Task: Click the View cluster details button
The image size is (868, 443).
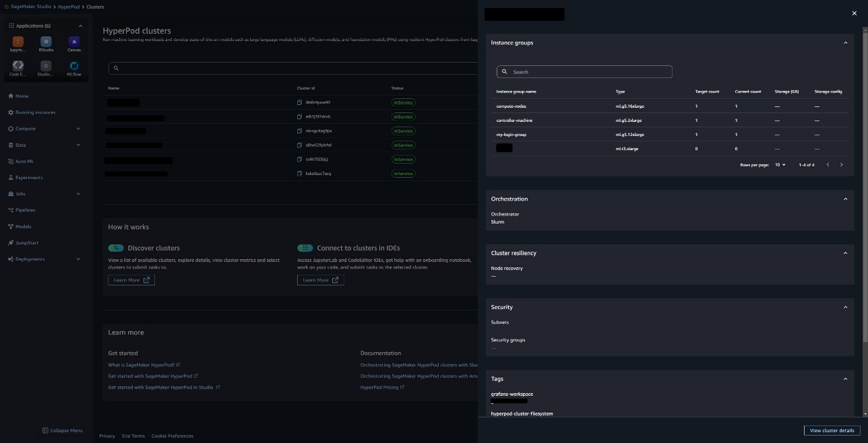Action: tap(832, 430)
